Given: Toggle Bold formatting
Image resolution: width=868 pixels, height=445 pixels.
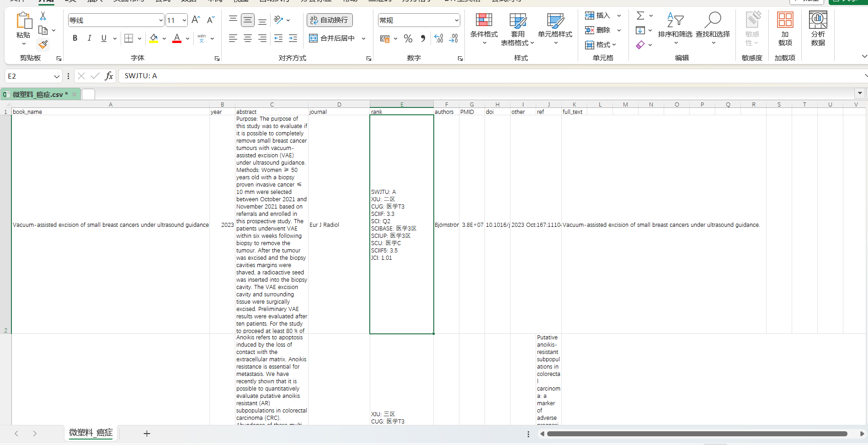Looking at the screenshot, I should (x=75, y=38).
